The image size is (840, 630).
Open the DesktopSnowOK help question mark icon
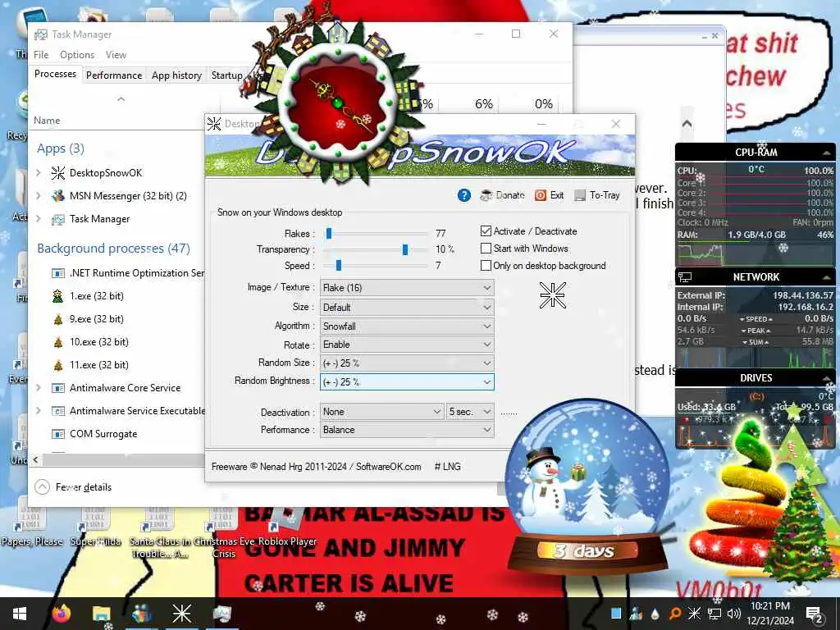pos(464,195)
